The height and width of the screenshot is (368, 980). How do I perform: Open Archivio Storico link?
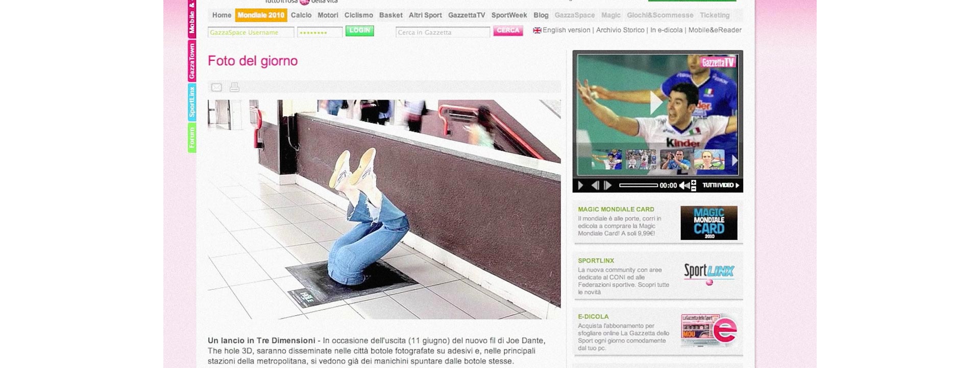click(x=620, y=30)
